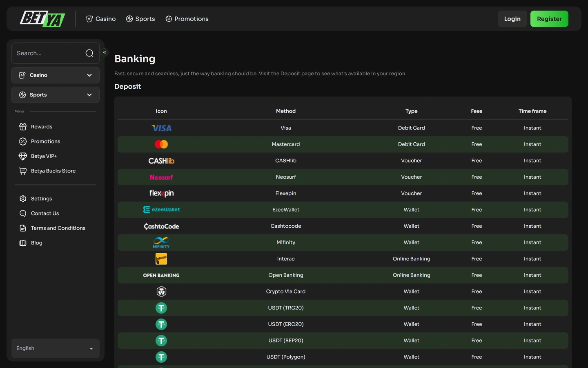
Task: Click the Mastercard logo icon
Action: tap(161, 144)
